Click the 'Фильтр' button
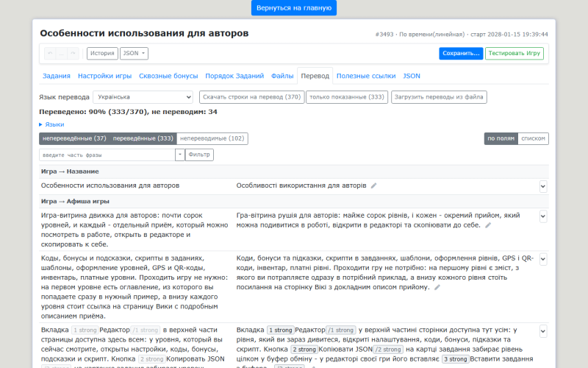588x368 pixels. (x=199, y=155)
